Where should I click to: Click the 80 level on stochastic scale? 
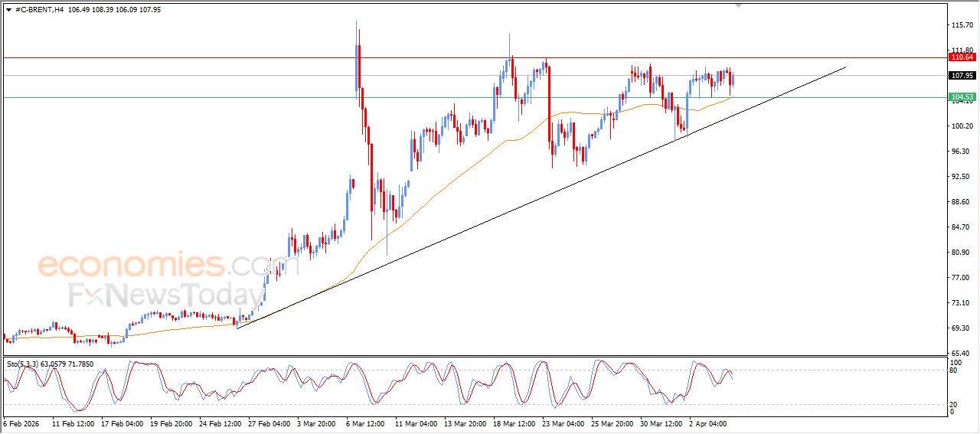click(x=954, y=371)
